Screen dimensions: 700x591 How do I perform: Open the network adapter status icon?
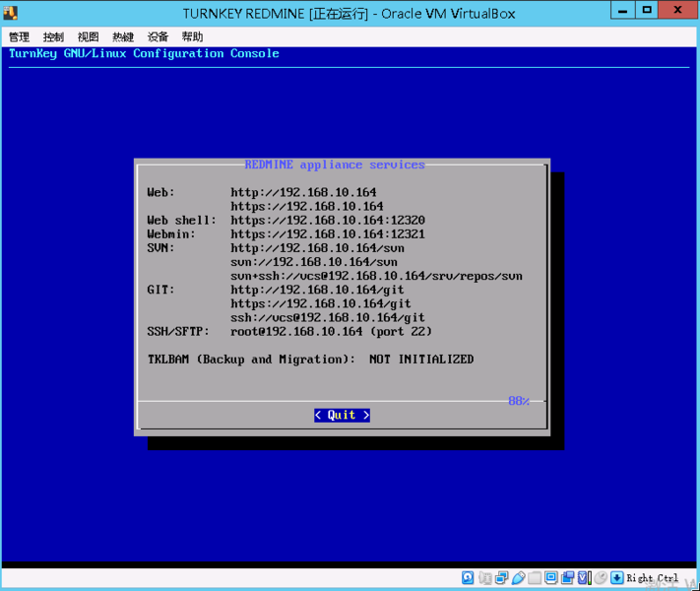(501, 578)
